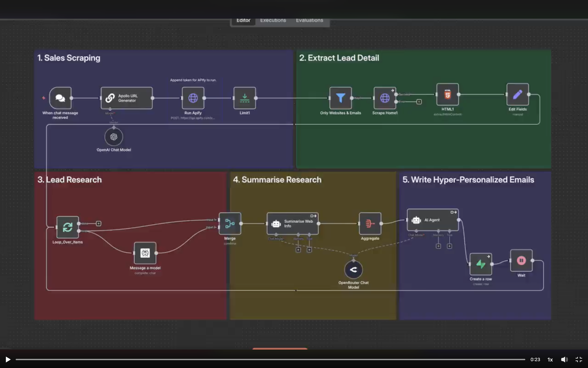Viewport: 588px width, 368px height.
Task: Click the video progress bar
Action: (270, 360)
